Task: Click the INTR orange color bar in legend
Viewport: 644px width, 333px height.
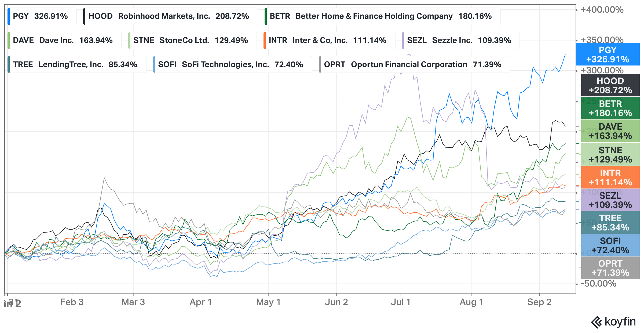Action: point(265,41)
